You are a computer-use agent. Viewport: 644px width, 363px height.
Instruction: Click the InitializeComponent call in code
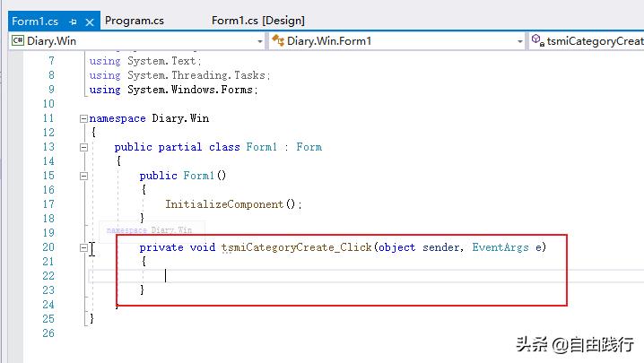click(x=224, y=204)
